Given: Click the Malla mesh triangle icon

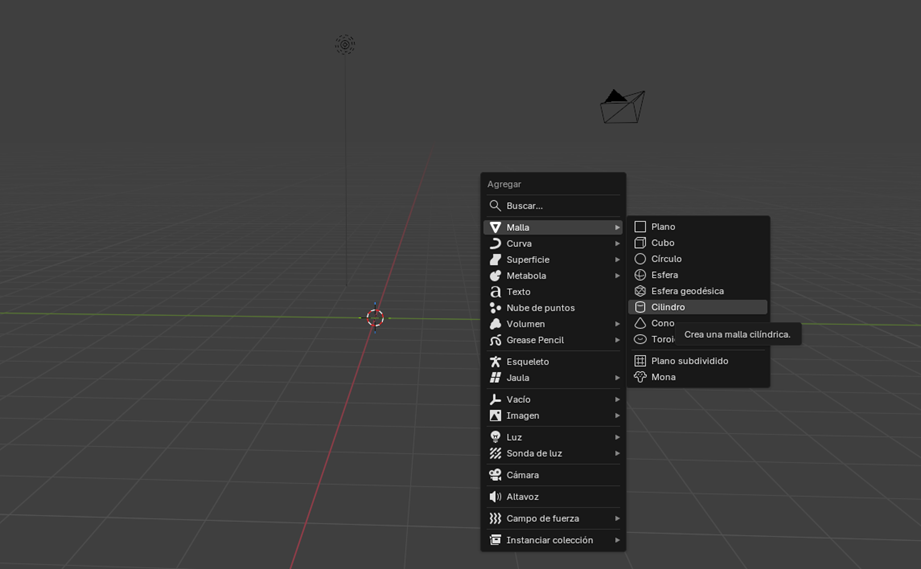Looking at the screenshot, I should (495, 227).
